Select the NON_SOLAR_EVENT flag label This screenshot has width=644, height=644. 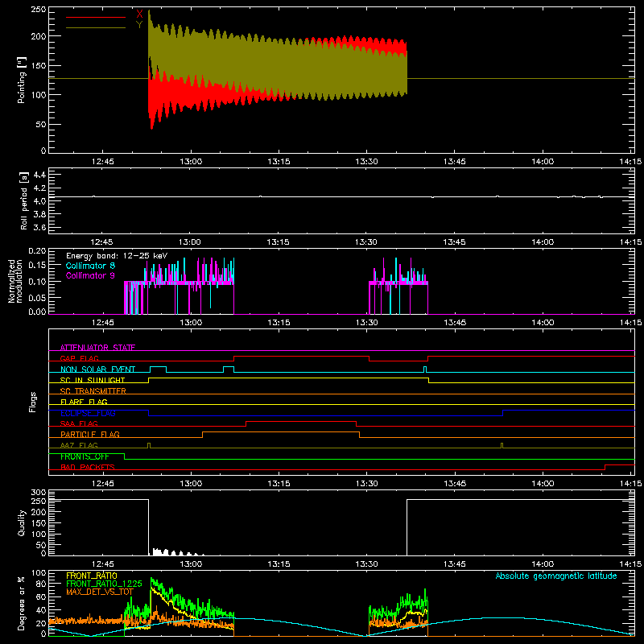pyautogui.click(x=97, y=369)
